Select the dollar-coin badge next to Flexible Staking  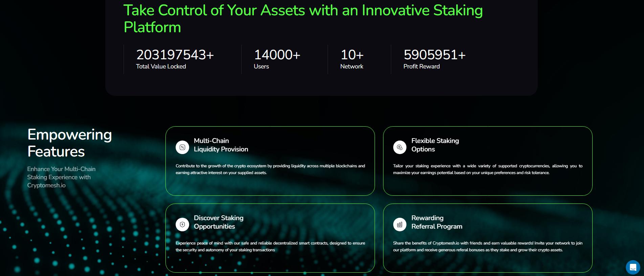(x=400, y=147)
